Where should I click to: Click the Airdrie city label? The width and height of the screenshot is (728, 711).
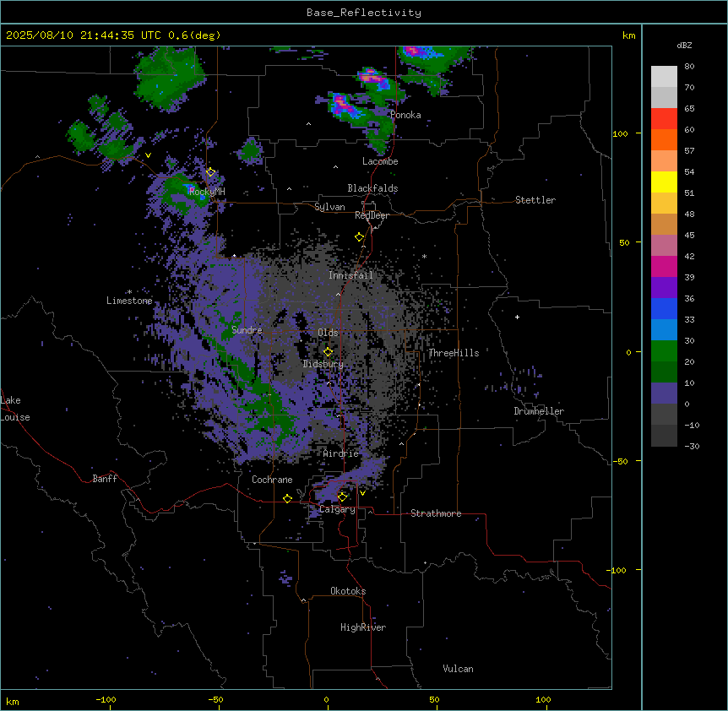(341, 453)
